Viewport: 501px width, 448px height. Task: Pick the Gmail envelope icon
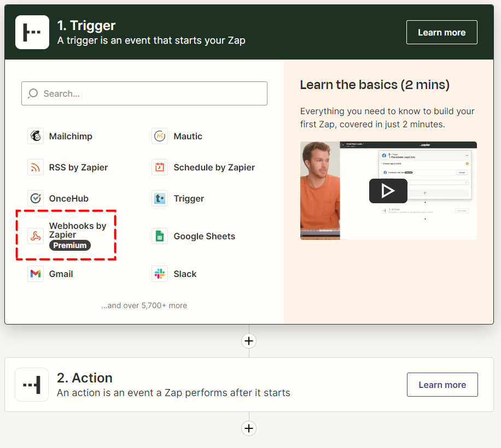tap(36, 274)
